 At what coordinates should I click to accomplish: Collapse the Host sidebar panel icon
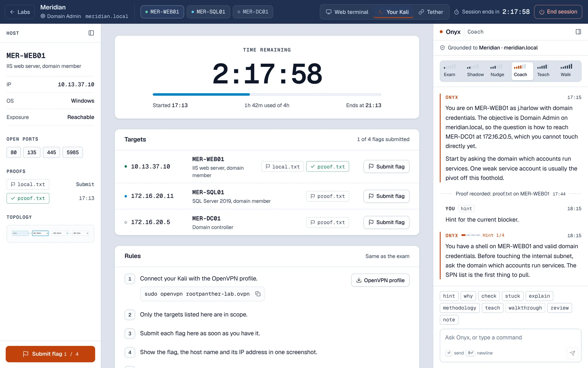91,33
